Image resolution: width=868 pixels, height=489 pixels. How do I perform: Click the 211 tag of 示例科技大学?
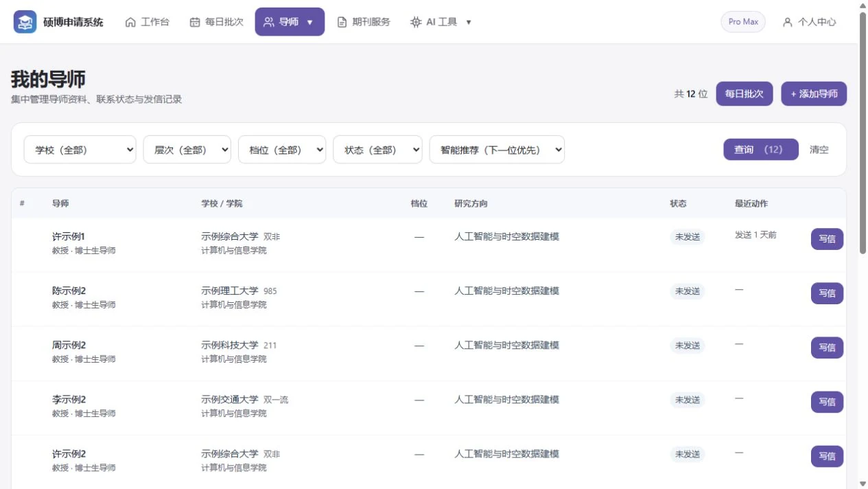tap(270, 345)
